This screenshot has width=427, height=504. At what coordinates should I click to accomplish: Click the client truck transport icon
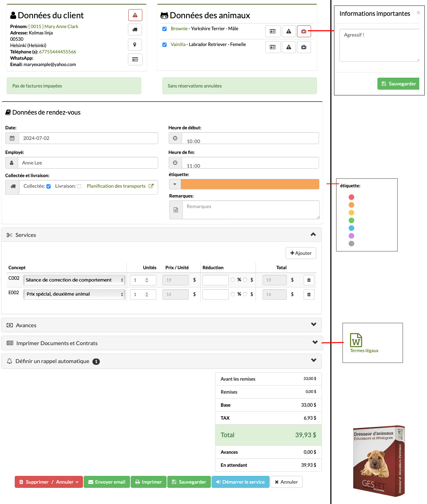pyautogui.click(x=135, y=30)
